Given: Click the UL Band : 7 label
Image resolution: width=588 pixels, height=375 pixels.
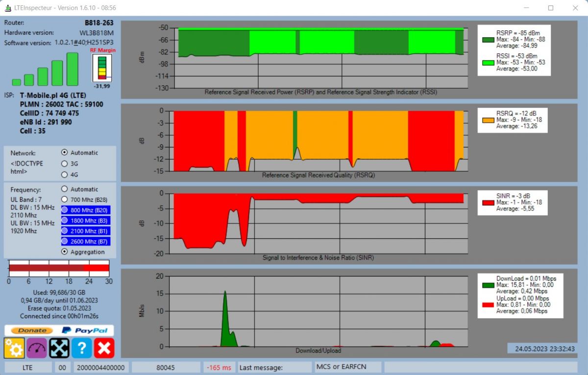Looking at the screenshot, I should (25, 199).
